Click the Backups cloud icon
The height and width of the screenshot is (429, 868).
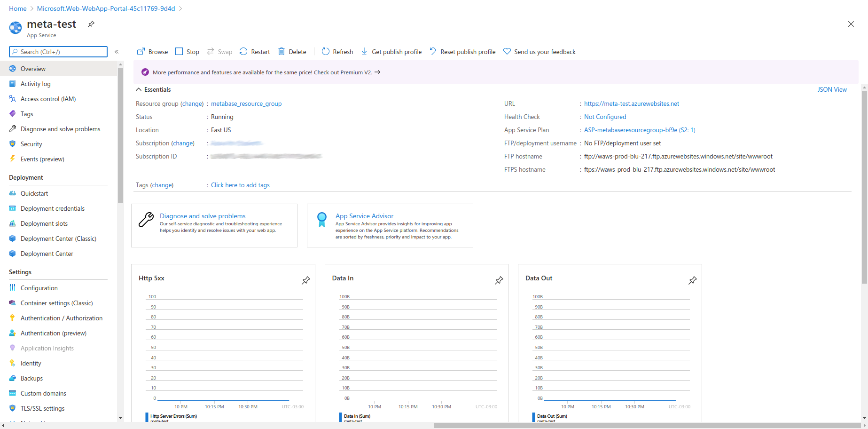pyautogui.click(x=13, y=378)
